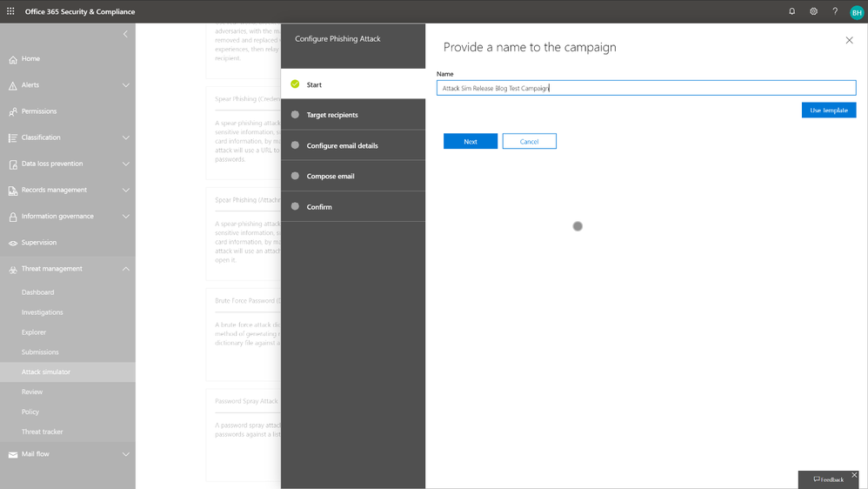Viewport: 868px width, 489px height.
Task: Click the Threat management biohazard icon
Action: 13,270
